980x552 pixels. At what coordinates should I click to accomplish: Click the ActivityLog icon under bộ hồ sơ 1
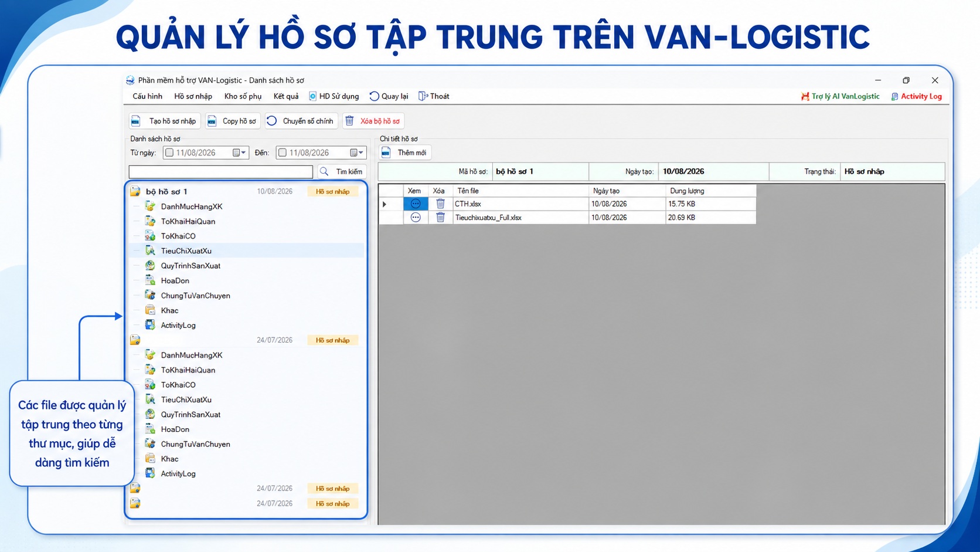[151, 325]
